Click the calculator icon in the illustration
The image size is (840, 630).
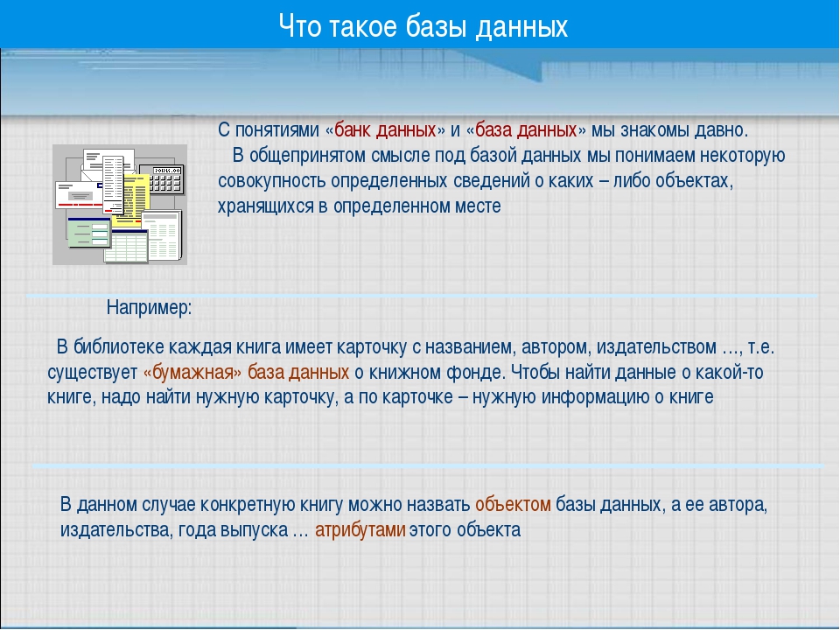point(164,181)
